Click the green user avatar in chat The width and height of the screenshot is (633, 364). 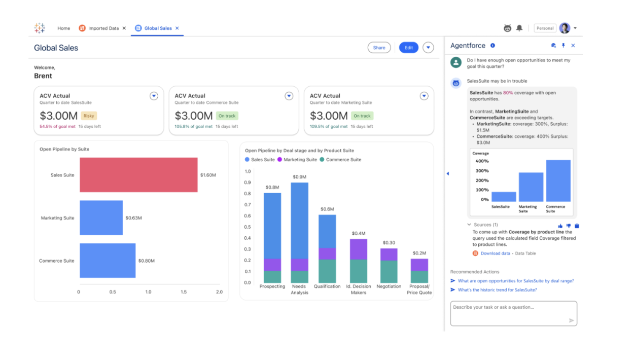(x=456, y=62)
